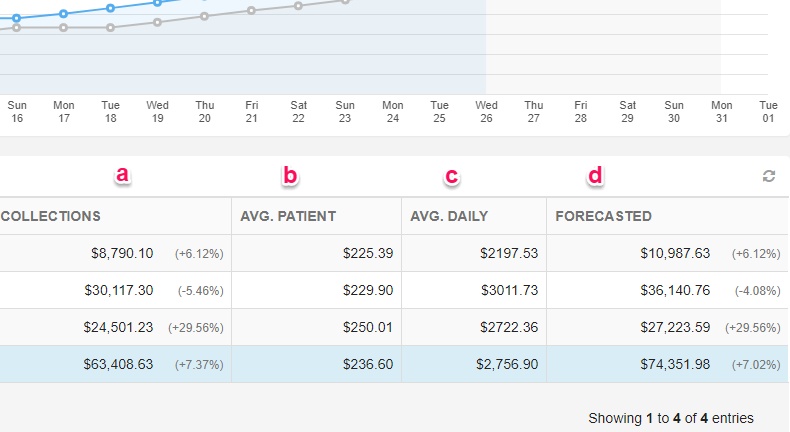The height and width of the screenshot is (432, 790).
Task: Select the $63,408.63 total collections cell
Action: (115, 364)
